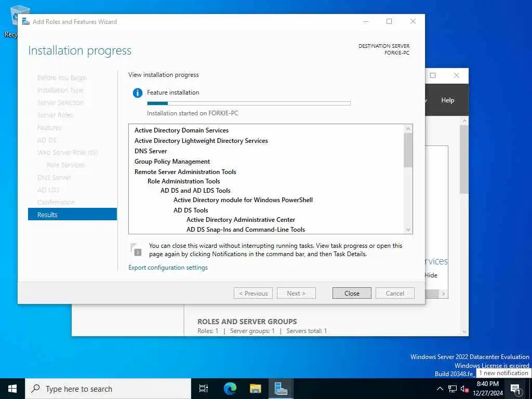
Task: Click the muted volume tray icon
Action: 464,389
